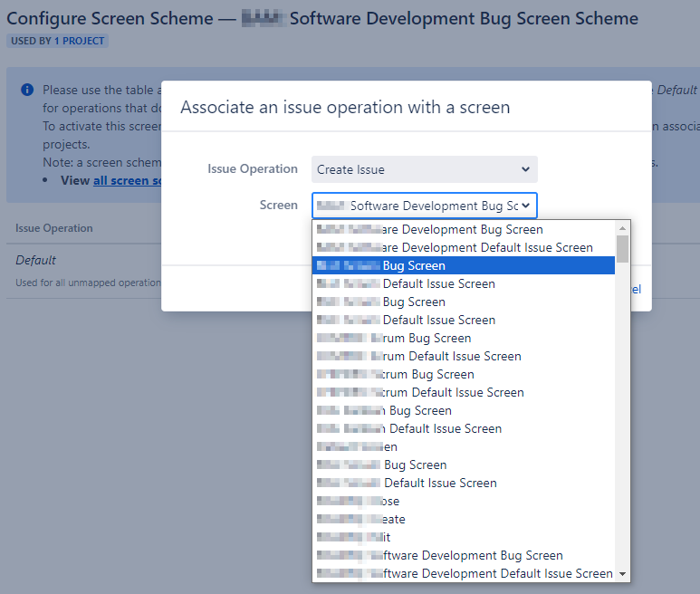Click the dropdown list scrollbar down arrow

(x=622, y=574)
